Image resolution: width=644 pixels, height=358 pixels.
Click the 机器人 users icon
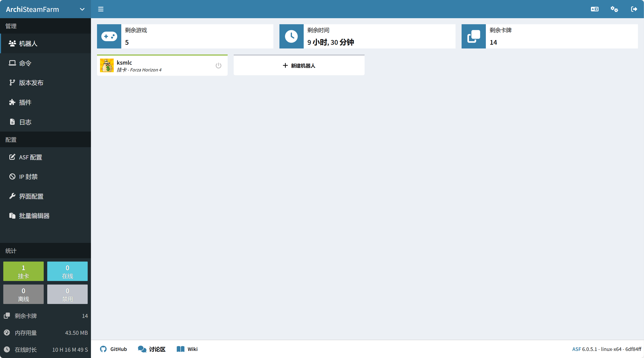(x=12, y=43)
